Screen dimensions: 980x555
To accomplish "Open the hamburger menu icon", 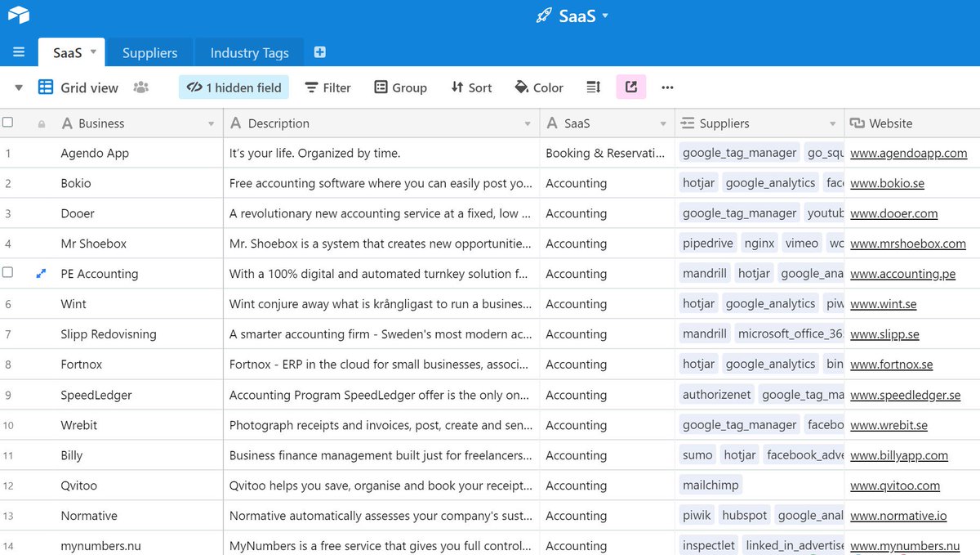I will coord(19,52).
